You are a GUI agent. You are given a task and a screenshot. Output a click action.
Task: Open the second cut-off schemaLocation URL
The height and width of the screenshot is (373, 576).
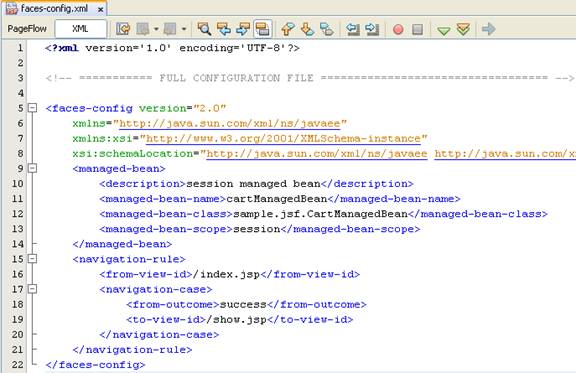pyautogui.click(x=505, y=154)
